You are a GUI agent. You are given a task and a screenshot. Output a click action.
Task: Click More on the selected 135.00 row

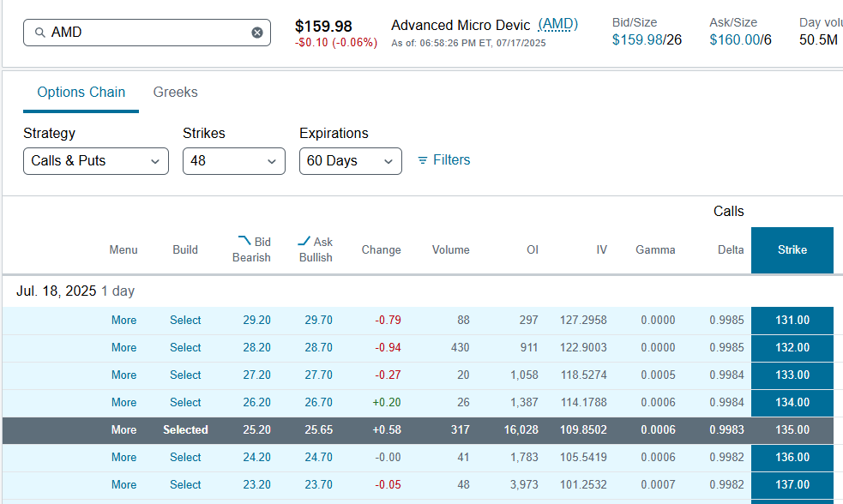pyautogui.click(x=123, y=429)
